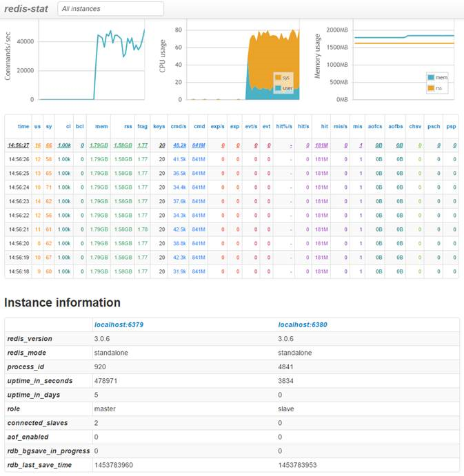Click the mis/s column header
This screenshot has width=464, height=476.
coord(341,126)
